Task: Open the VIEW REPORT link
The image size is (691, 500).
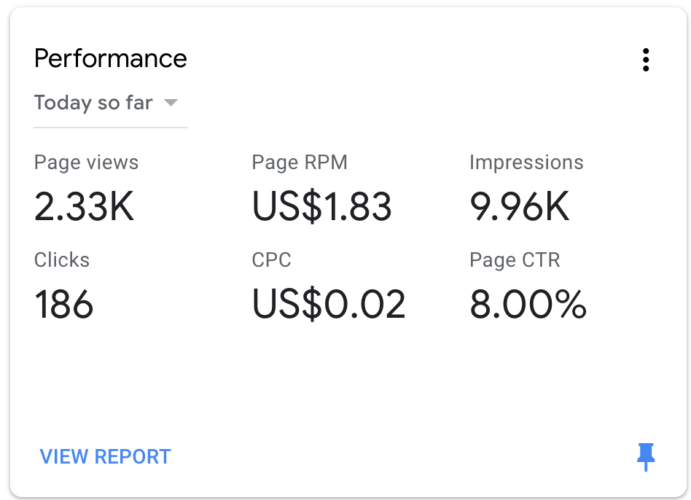Action: [x=105, y=457]
